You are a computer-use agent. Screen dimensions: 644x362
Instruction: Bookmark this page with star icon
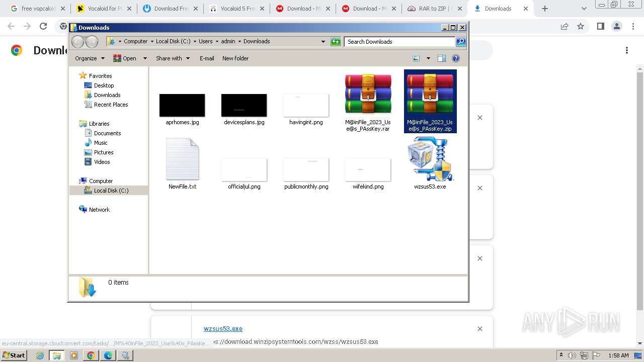click(581, 27)
